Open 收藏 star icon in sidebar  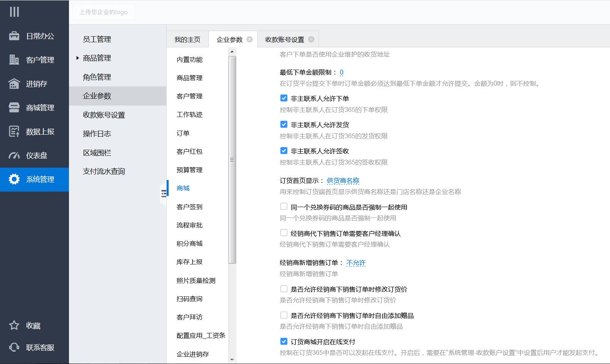14,325
